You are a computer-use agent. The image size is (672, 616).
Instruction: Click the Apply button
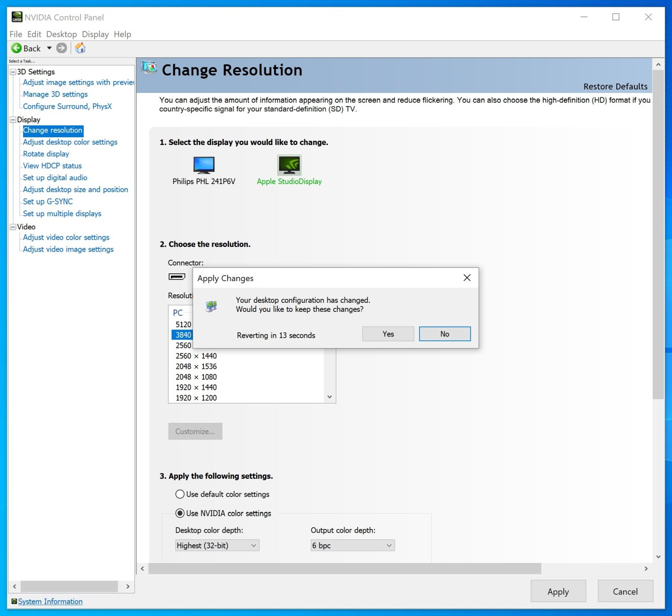(558, 592)
